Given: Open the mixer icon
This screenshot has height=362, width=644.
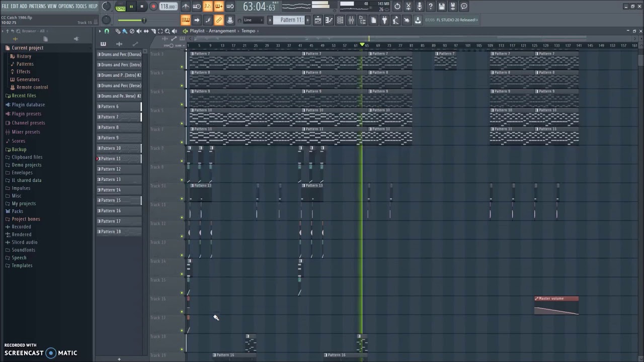Looking at the screenshot, I should click(x=351, y=20).
